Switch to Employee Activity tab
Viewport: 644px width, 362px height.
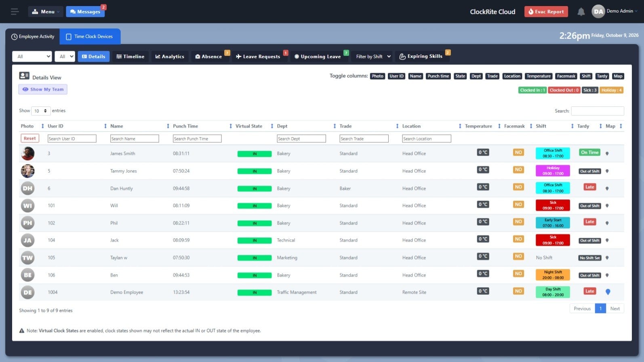33,36
